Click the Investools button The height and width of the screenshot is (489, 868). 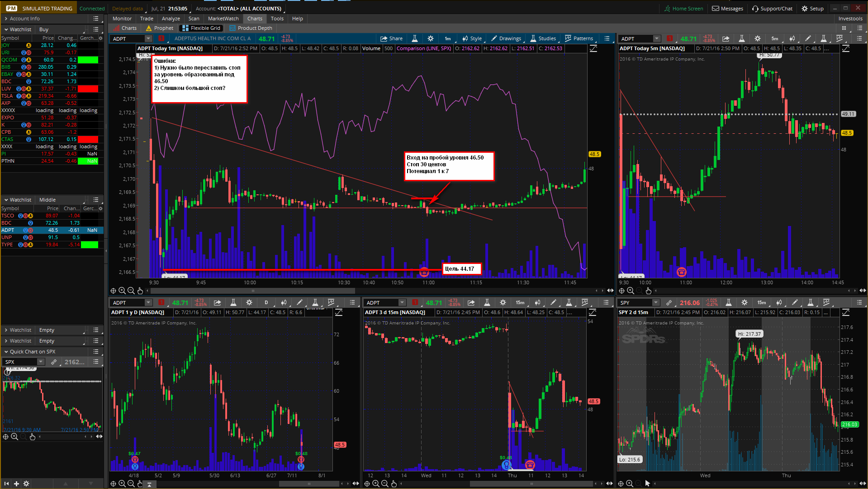(x=850, y=19)
